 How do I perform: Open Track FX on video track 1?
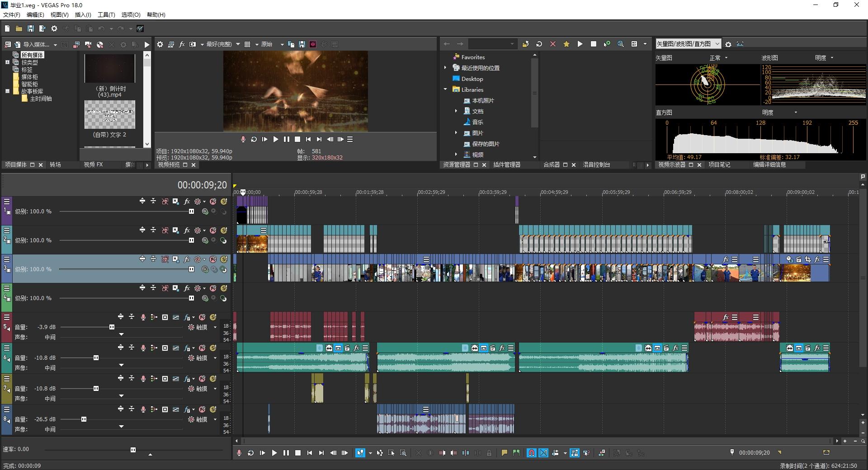coord(187,202)
